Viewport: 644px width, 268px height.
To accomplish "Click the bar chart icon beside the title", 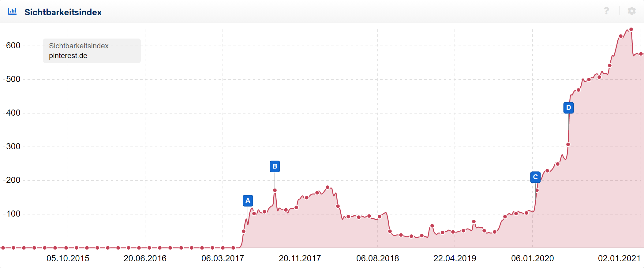I will pyautogui.click(x=12, y=12).
